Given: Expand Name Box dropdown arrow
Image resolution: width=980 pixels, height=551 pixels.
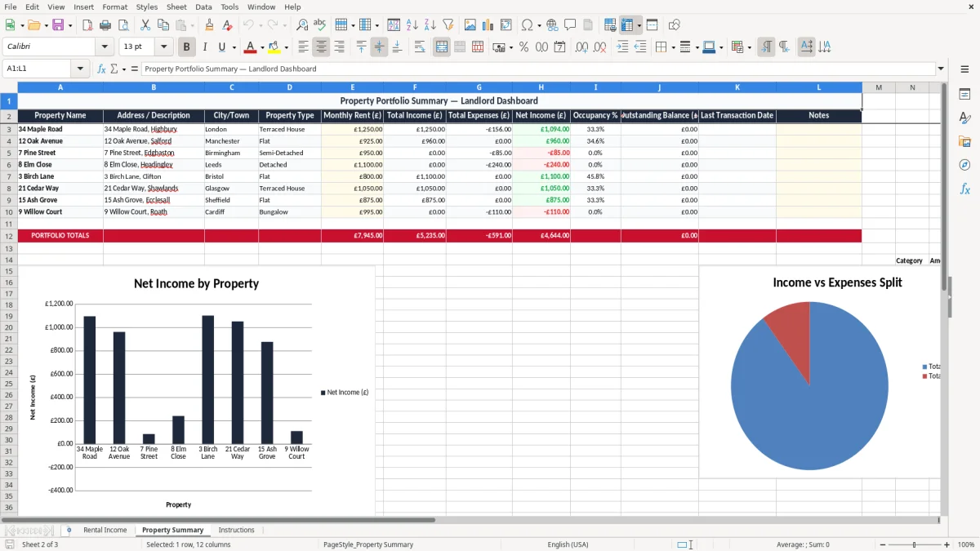Looking at the screenshot, I should [80, 69].
